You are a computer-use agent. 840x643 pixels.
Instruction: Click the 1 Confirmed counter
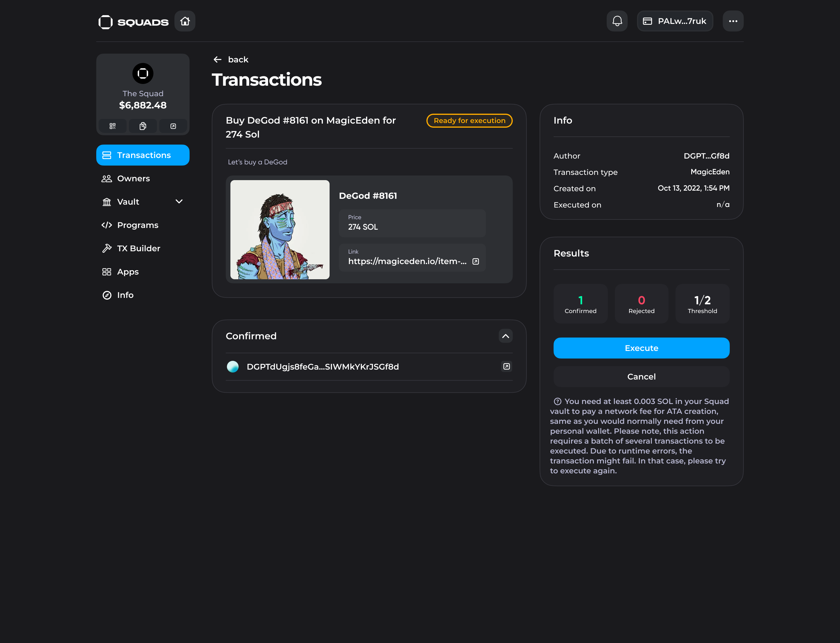pyautogui.click(x=580, y=304)
